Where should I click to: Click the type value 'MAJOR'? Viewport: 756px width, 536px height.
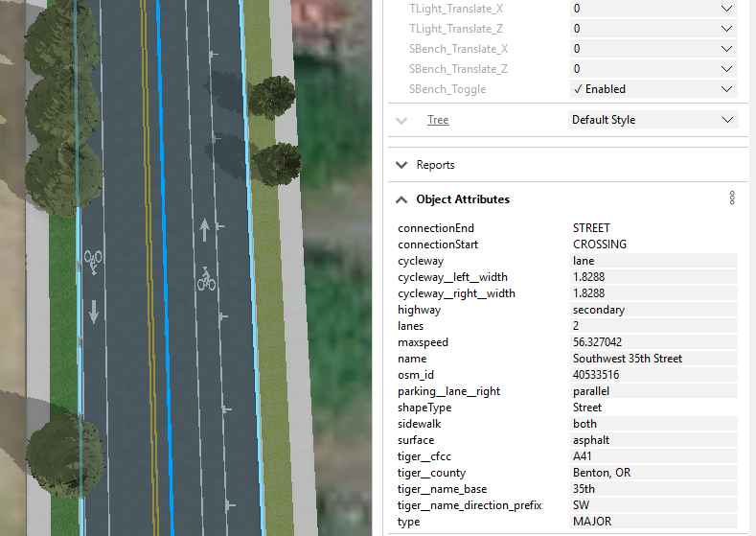(x=653, y=522)
